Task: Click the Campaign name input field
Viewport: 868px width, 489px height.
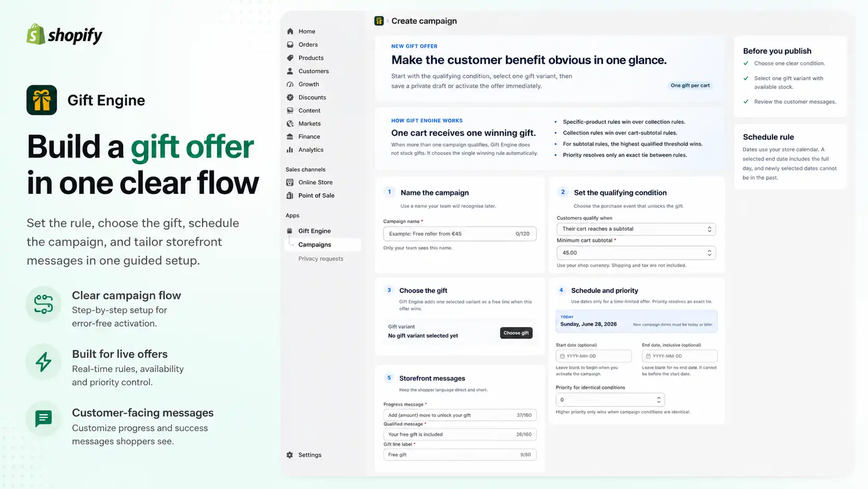Action: [459, 234]
